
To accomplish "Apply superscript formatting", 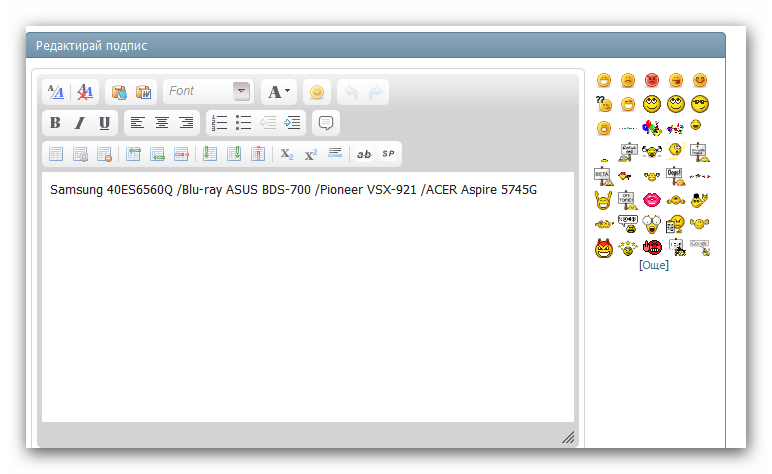I will pyautogui.click(x=311, y=154).
